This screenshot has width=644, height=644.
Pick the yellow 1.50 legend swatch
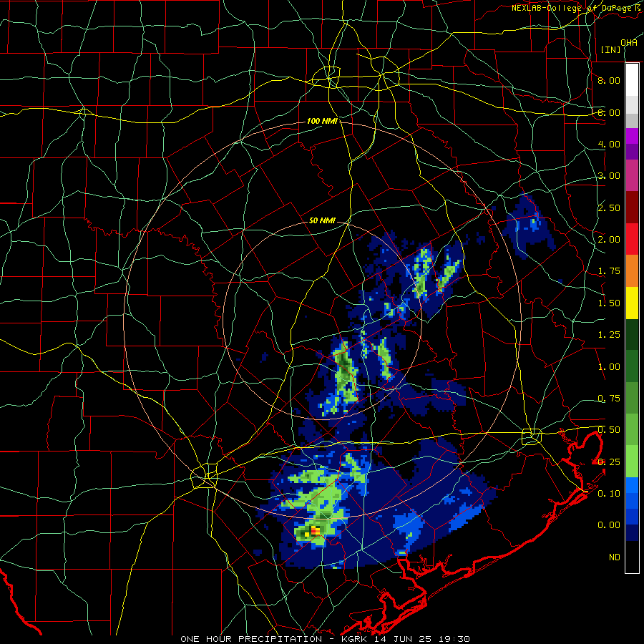[632, 303]
